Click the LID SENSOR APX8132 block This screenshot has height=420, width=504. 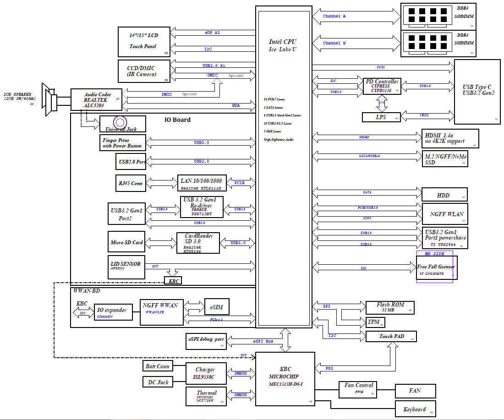click(126, 267)
